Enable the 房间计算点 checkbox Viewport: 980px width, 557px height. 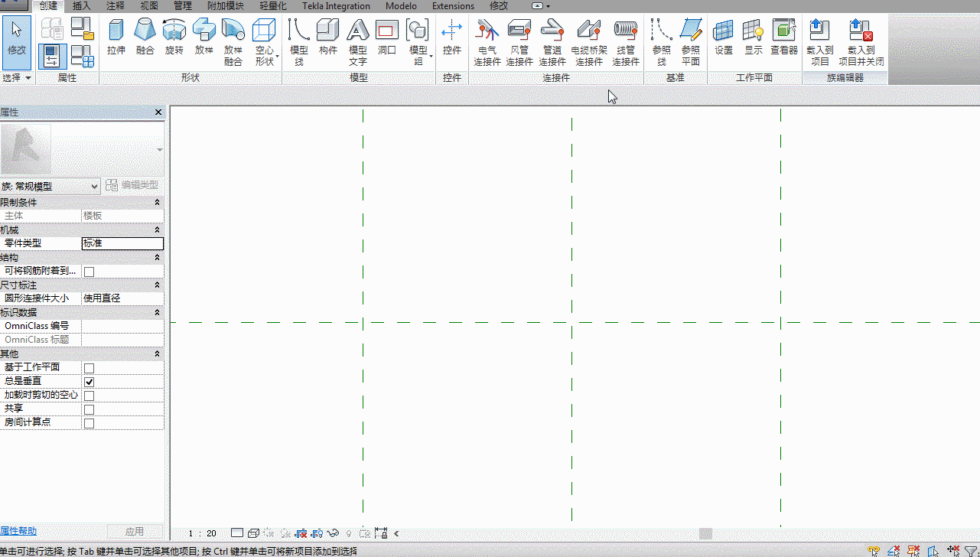[x=89, y=423]
